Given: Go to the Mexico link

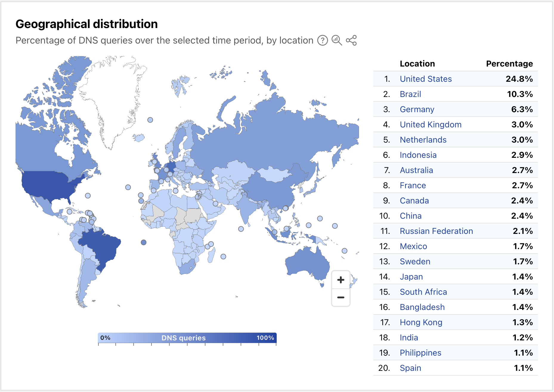Looking at the screenshot, I should 413,246.
